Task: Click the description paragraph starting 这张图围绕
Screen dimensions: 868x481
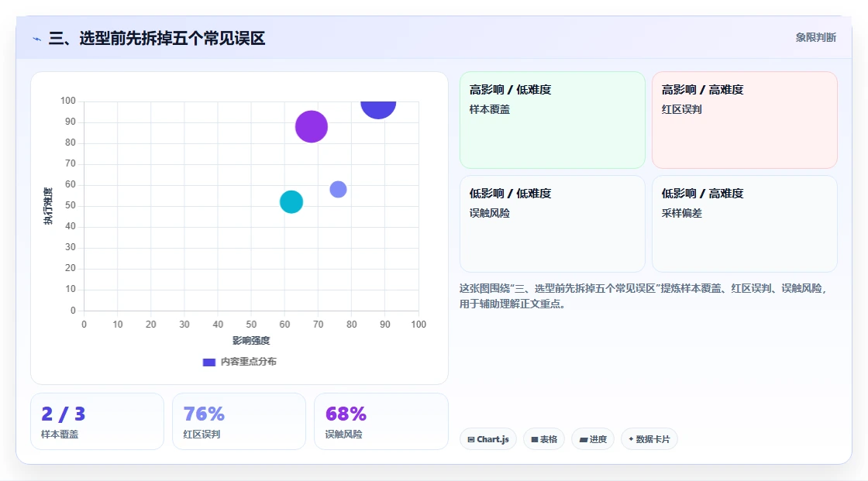Action: [643, 296]
